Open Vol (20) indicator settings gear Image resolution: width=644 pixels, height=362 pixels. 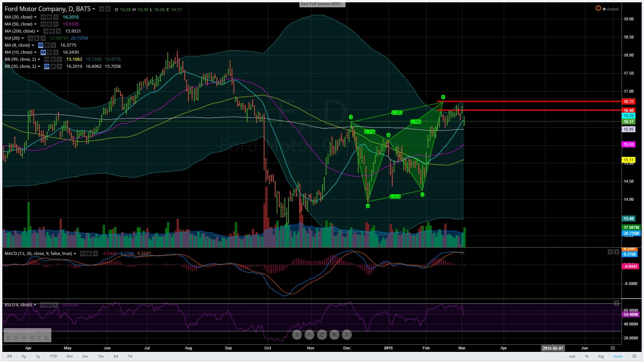point(37,38)
